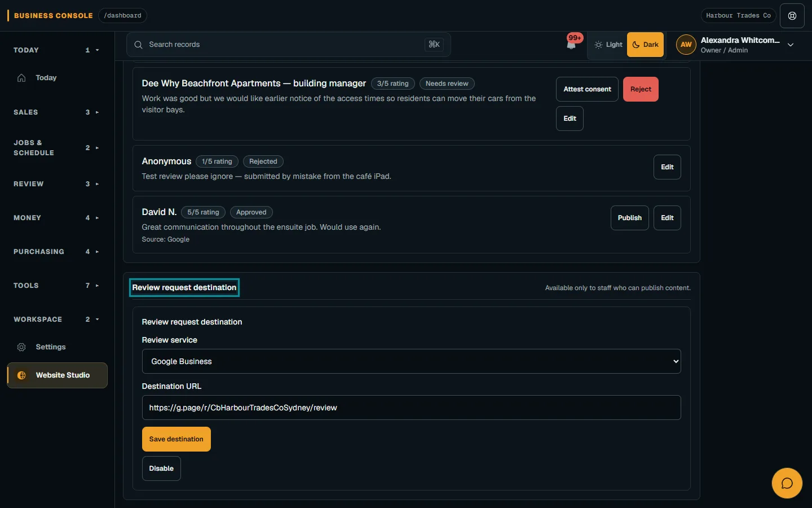Click the Disable button
The width and height of the screenshot is (812, 508).
pos(161,468)
